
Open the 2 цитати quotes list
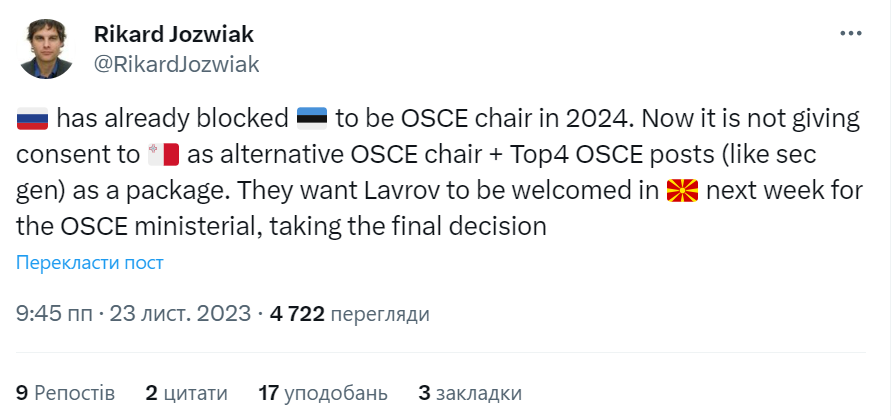point(186,392)
